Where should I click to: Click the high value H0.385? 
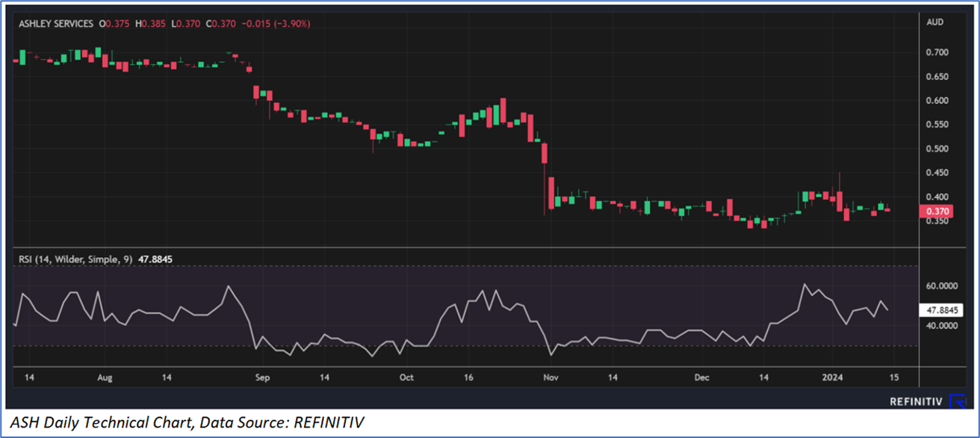click(150, 24)
